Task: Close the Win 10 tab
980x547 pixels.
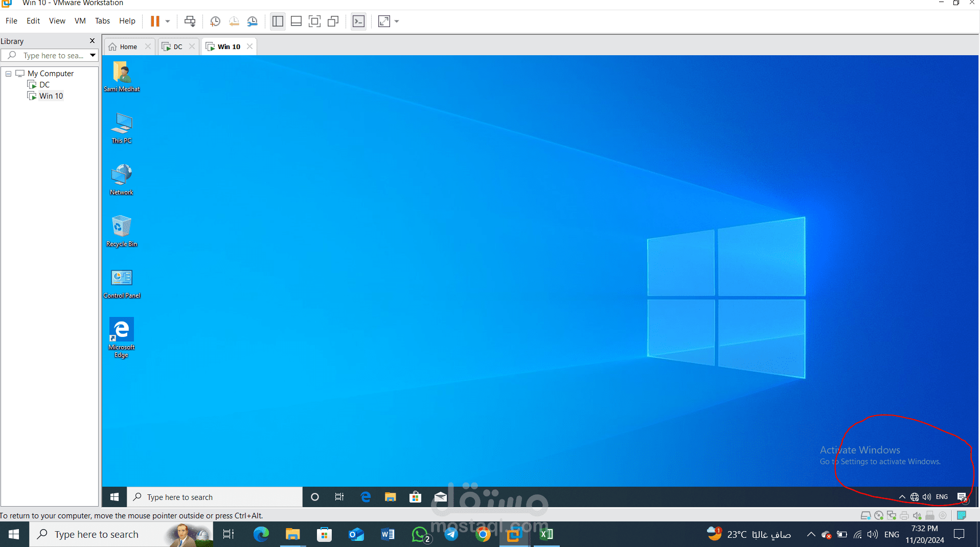Action: click(x=249, y=47)
